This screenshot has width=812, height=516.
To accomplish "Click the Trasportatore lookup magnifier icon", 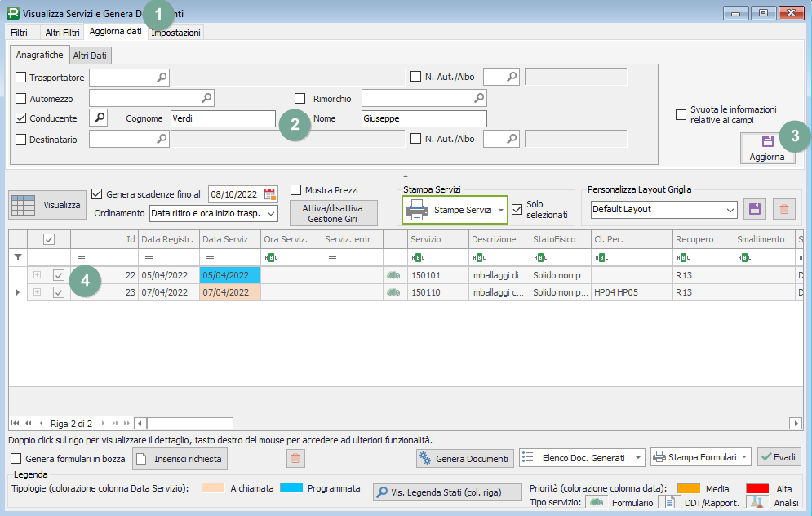I will click(162, 77).
